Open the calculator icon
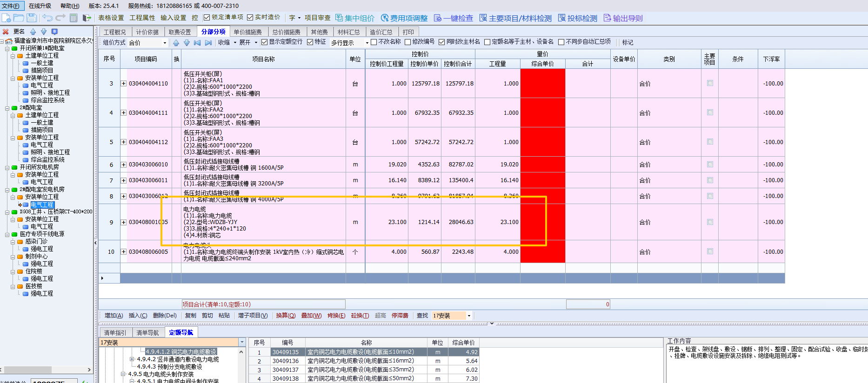Viewport: 868px width, 383px height. tap(73, 18)
